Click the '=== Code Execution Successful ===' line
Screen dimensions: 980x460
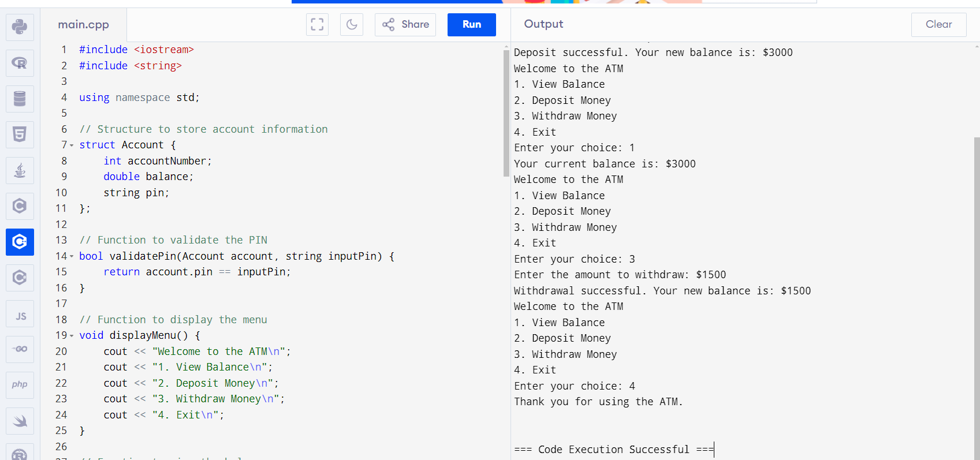(x=614, y=450)
